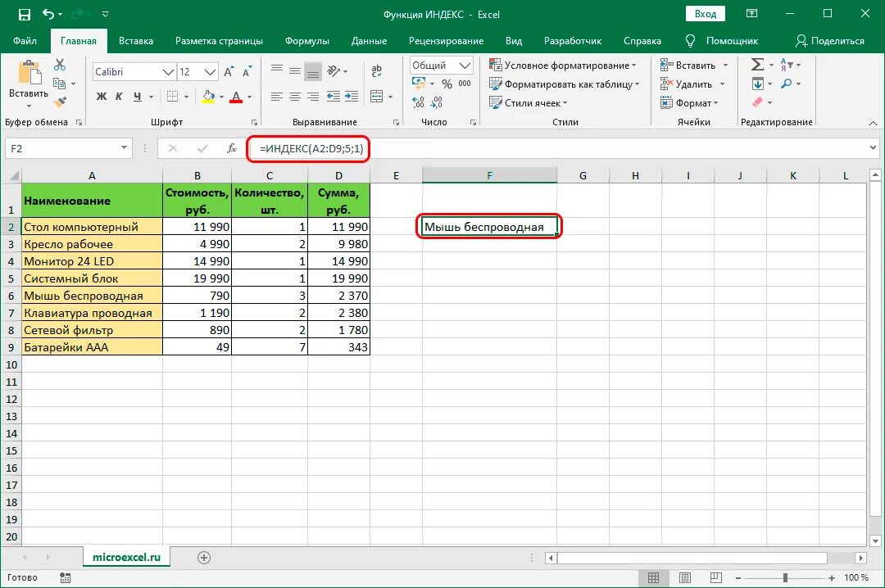The height and width of the screenshot is (588, 885).
Task: Open Условное форматирование dropdown
Action: point(563,65)
